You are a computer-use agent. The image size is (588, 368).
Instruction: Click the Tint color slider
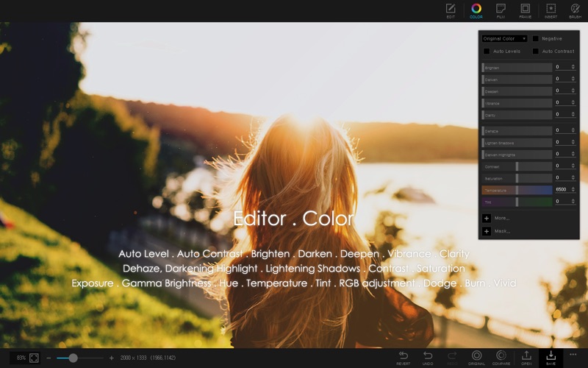click(x=517, y=202)
